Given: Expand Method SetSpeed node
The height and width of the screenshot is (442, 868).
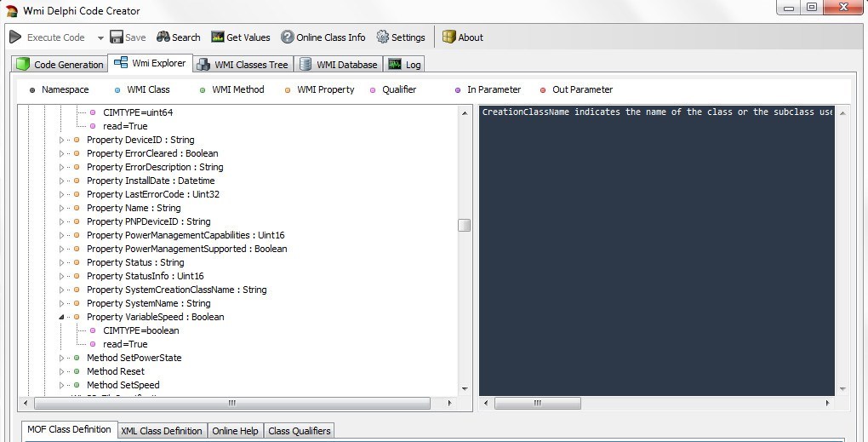Looking at the screenshot, I should tap(61, 386).
